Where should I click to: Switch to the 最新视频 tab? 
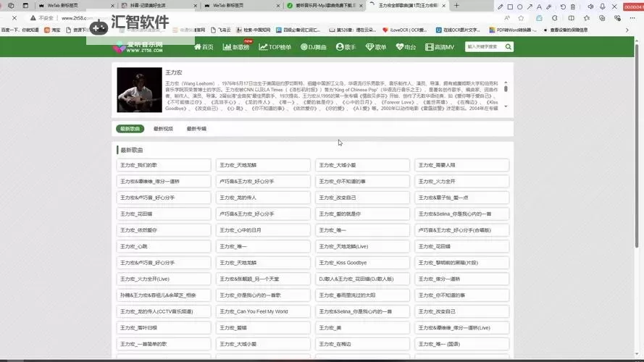tap(163, 128)
